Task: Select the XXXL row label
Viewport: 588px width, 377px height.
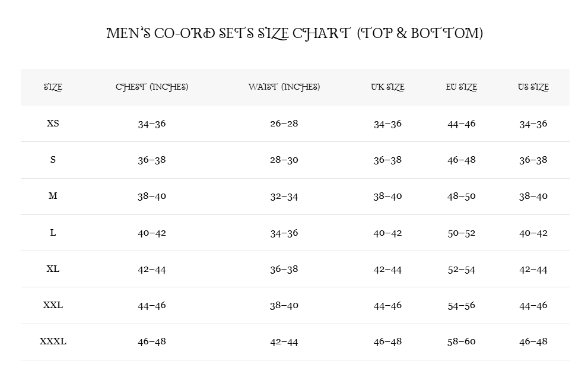Action: click(53, 341)
